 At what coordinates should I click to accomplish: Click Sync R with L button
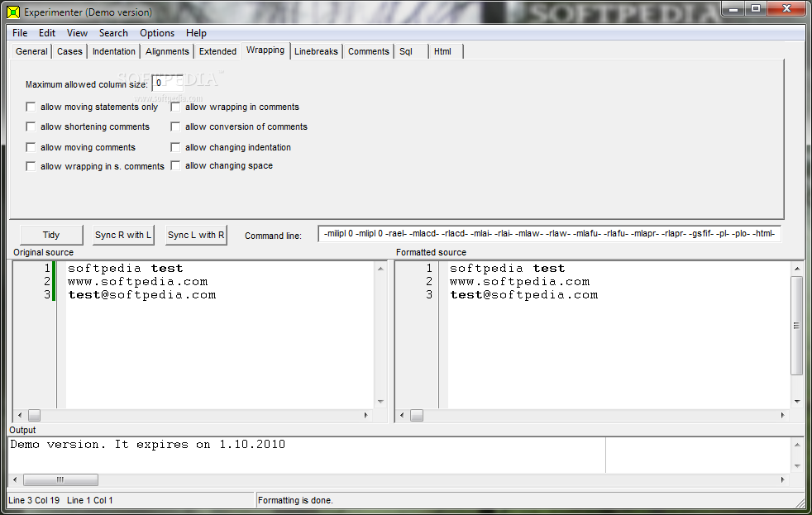tap(123, 235)
